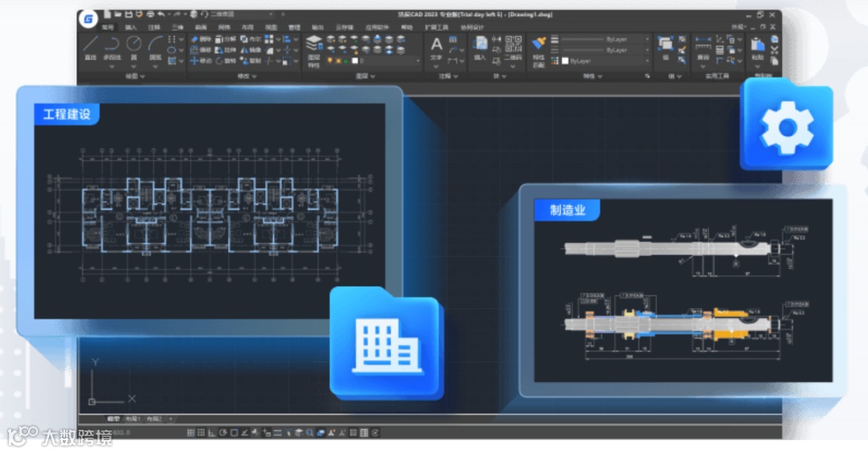868x453 pixels.
Task: Expand the Layer (图层) panel
Action: click(x=365, y=76)
